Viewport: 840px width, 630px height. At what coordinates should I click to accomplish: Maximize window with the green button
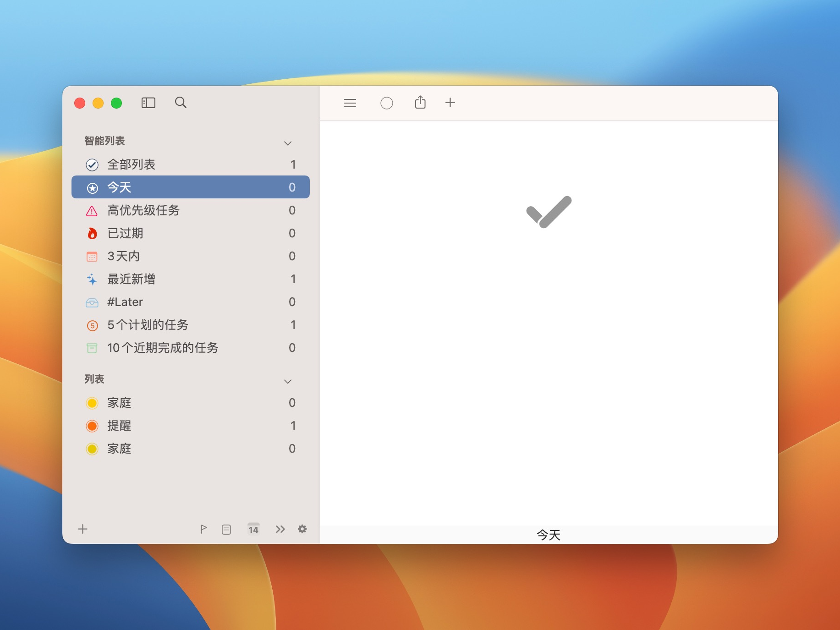(116, 103)
